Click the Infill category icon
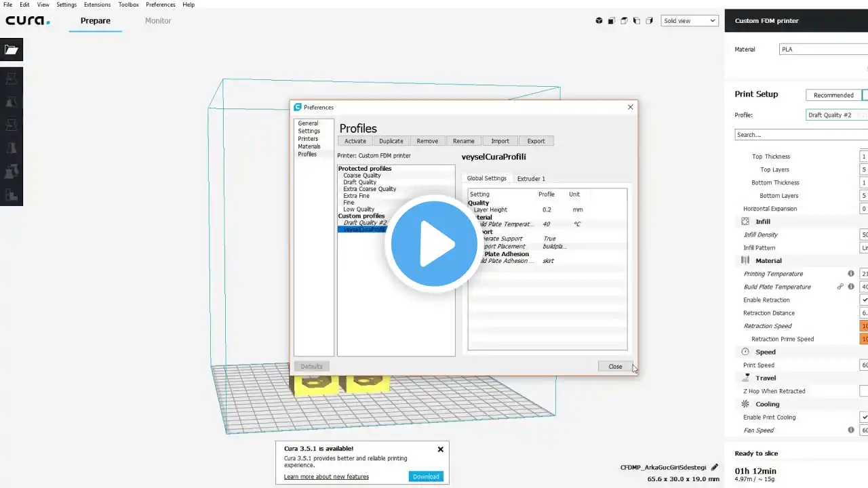 click(x=745, y=222)
